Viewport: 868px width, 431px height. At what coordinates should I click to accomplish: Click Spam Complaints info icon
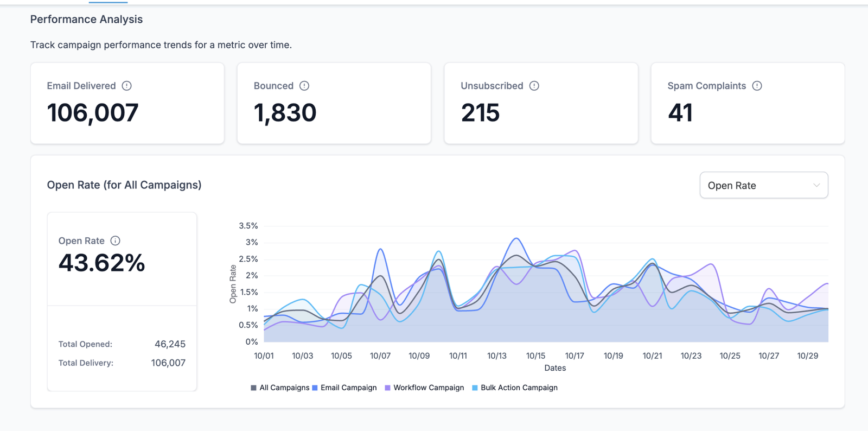coord(757,86)
